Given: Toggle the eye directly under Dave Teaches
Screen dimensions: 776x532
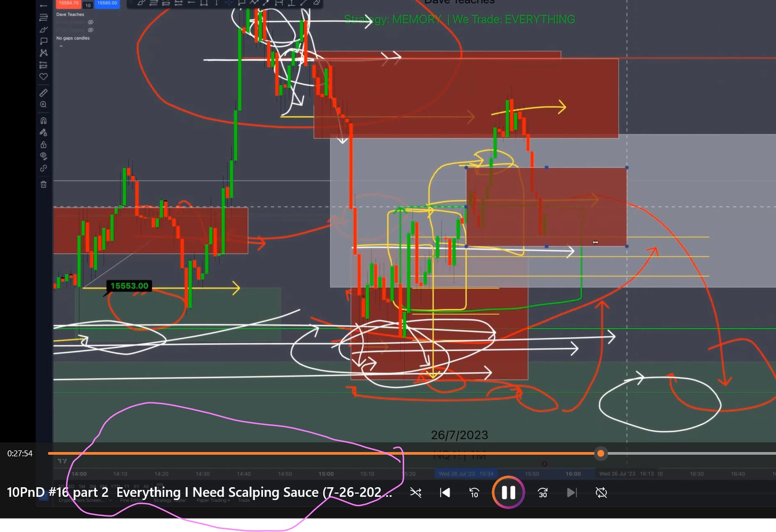Looking at the screenshot, I should [x=91, y=22].
